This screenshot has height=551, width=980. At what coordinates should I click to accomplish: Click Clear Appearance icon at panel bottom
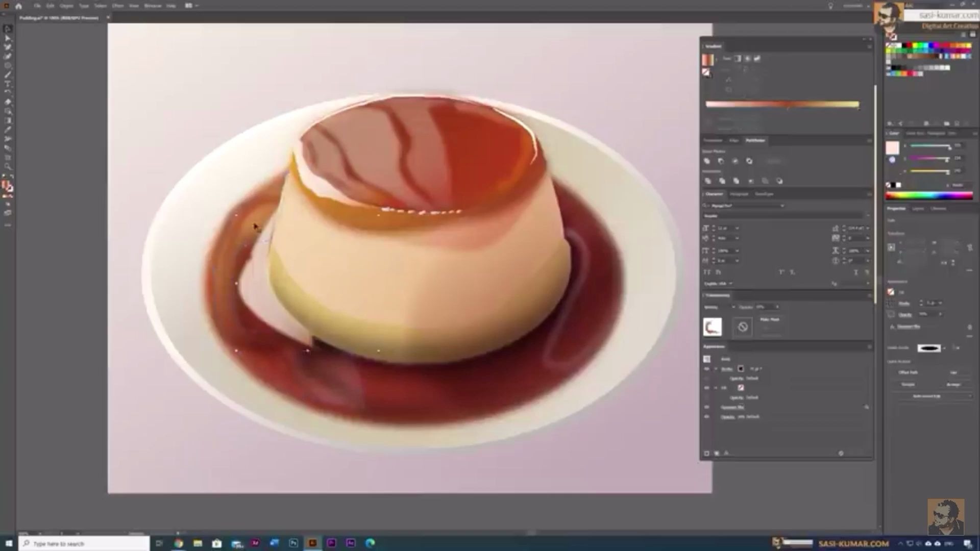[x=841, y=453]
